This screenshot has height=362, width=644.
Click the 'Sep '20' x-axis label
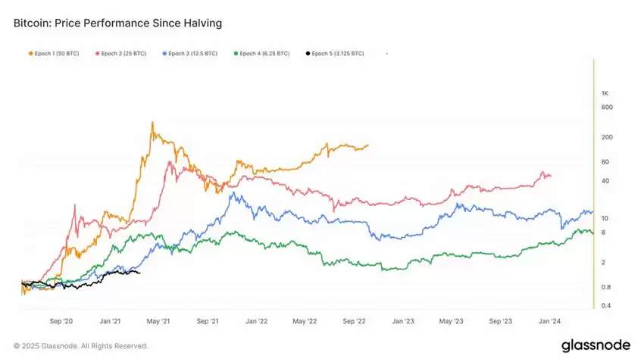[62, 321]
